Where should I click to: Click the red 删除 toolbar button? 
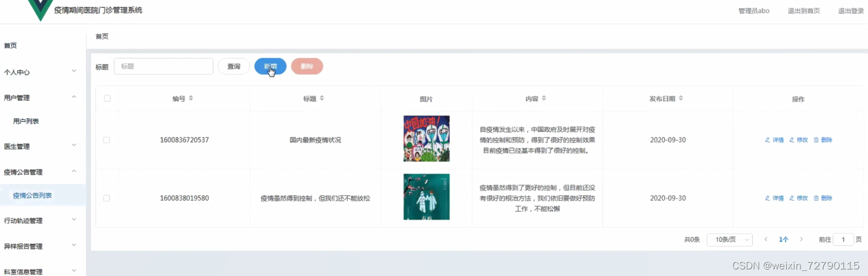click(307, 67)
